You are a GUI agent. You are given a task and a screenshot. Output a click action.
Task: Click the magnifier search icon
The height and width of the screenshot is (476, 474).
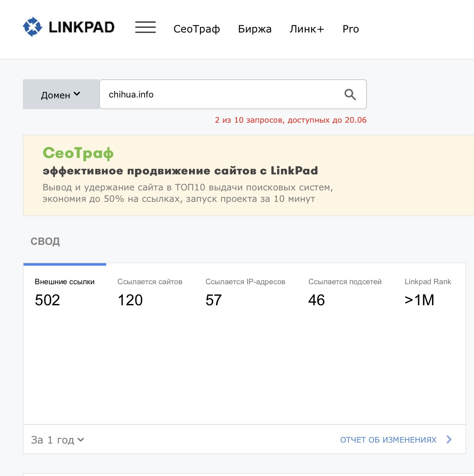(x=350, y=94)
